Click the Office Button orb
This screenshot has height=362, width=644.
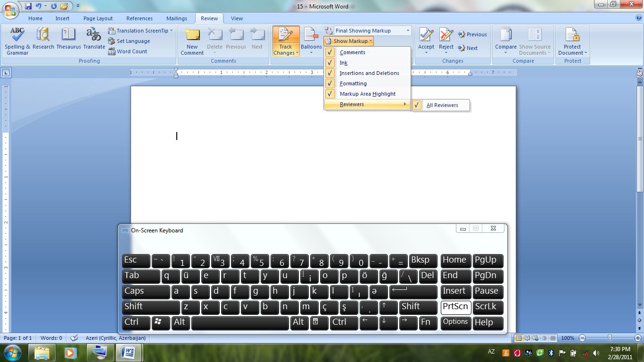coord(10,10)
